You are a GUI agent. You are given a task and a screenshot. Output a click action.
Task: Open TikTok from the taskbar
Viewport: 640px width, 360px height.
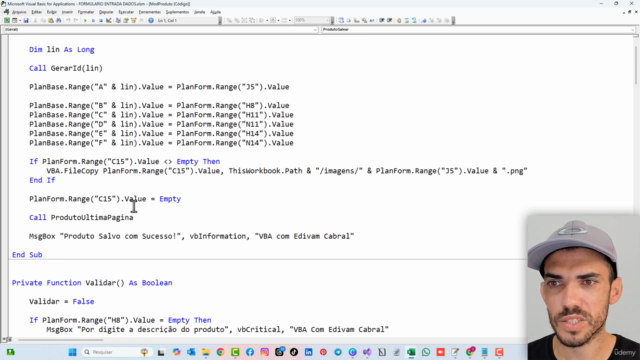tap(294, 352)
